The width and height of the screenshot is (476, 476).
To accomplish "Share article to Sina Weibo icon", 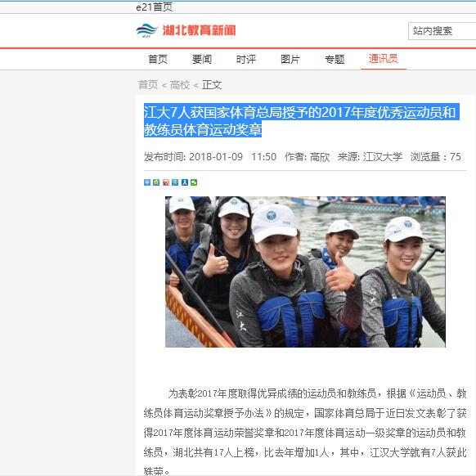I will point(166,182).
